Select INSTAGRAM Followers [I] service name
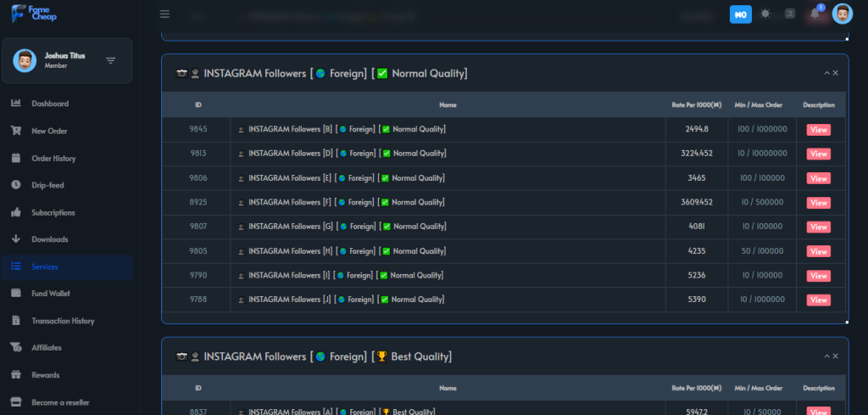Image resolution: width=868 pixels, height=415 pixels. coord(341,275)
